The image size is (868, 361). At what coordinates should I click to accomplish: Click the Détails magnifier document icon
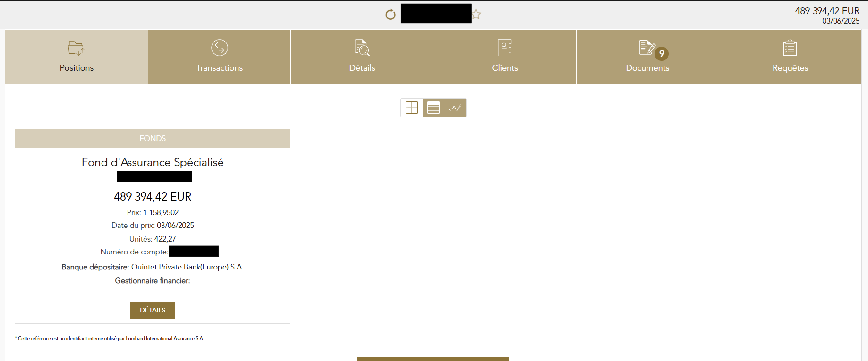coord(362,48)
